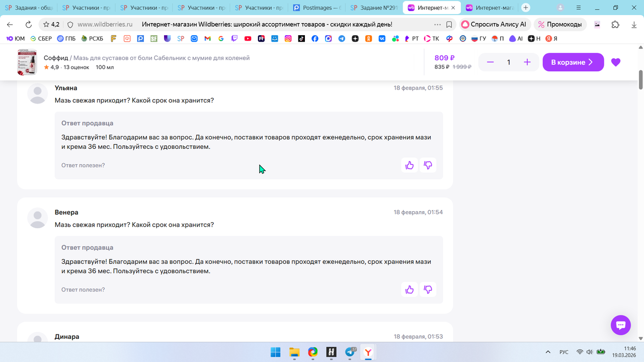The image size is (644, 362).
Task: Open the VK bookmark icon
Action: point(382,39)
